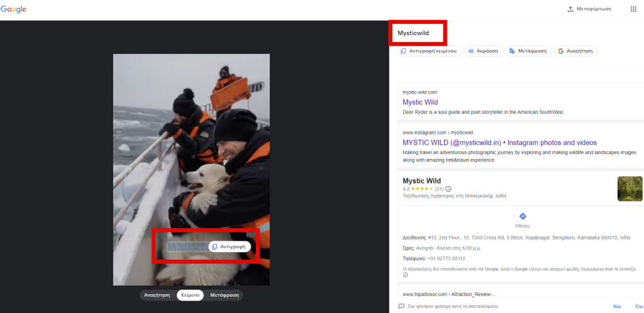
Task: Click the highlighted Mystic wild text on image
Action: tap(187, 247)
